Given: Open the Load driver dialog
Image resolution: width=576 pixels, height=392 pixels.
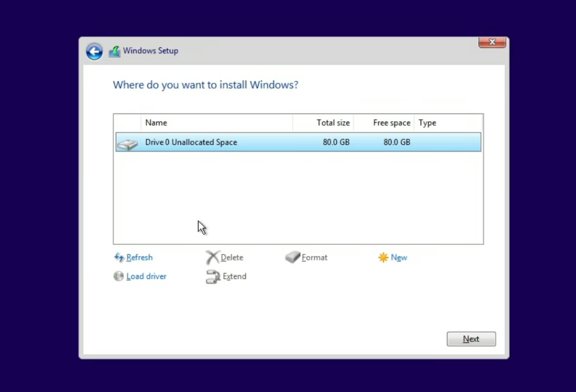Looking at the screenshot, I should click(146, 276).
